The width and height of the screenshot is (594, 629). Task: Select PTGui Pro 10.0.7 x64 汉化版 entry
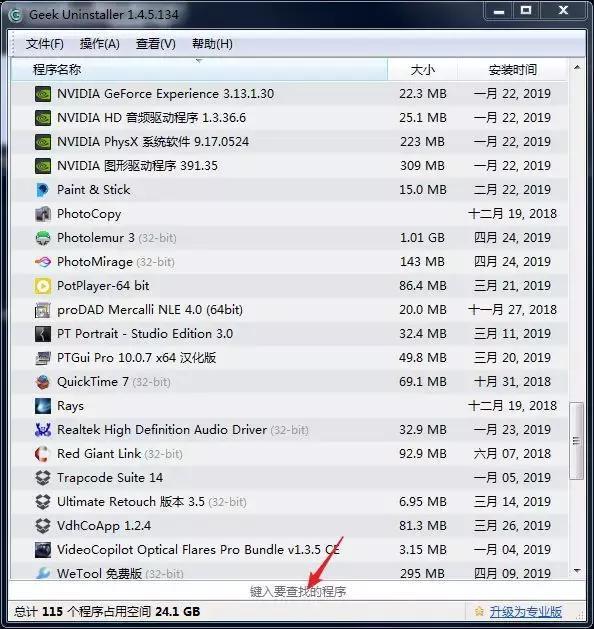pos(289,358)
